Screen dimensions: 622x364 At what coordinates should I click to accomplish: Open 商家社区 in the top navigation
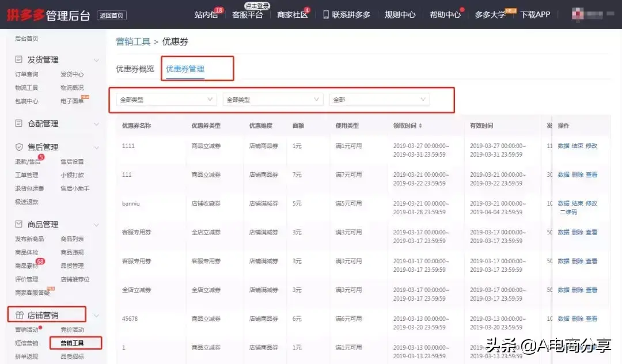click(x=293, y=14)
